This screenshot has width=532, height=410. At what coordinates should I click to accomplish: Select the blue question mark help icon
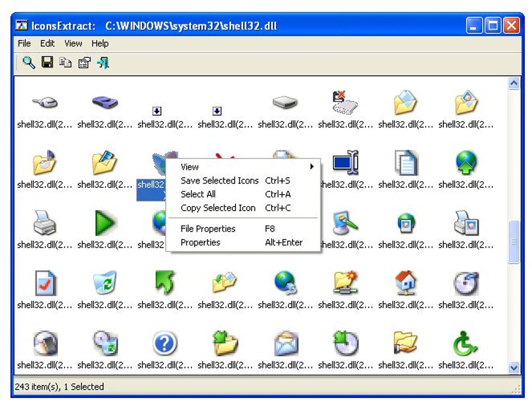[x=165, y=343]
